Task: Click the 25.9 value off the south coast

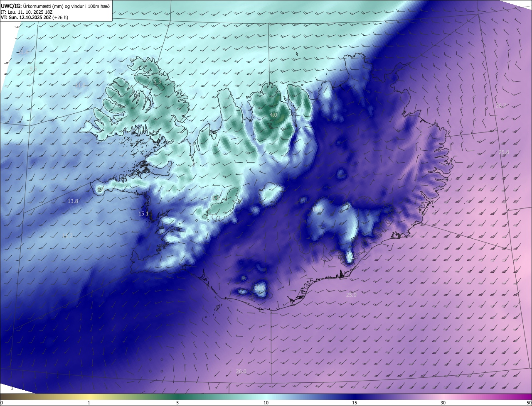Action: coord(351,295)
